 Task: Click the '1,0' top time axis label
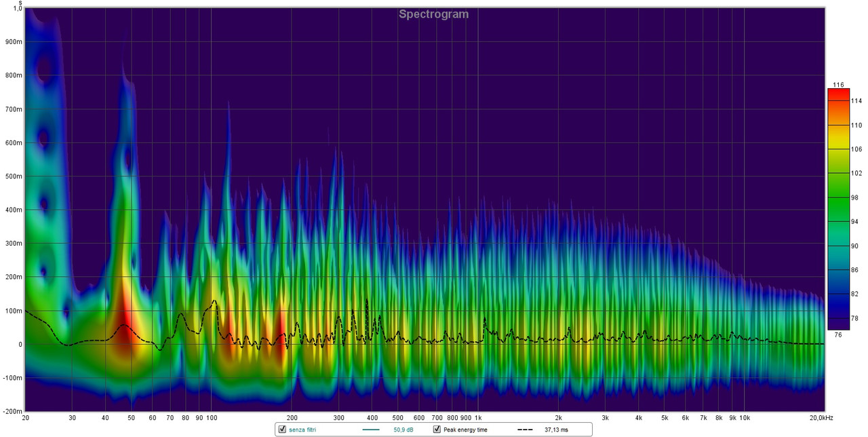[17, 8]
